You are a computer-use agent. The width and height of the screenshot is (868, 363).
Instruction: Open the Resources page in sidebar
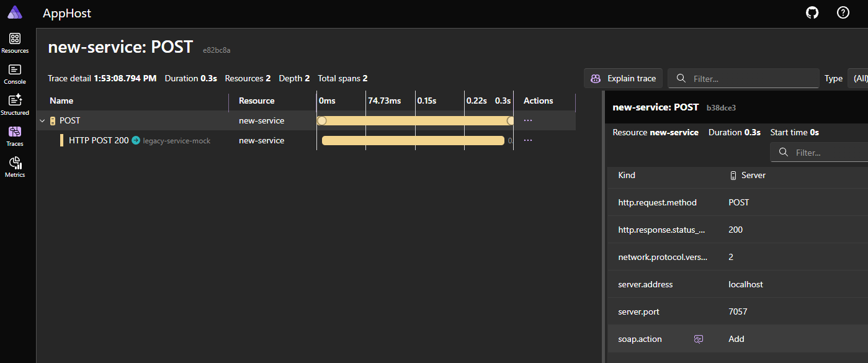point(15,43)
